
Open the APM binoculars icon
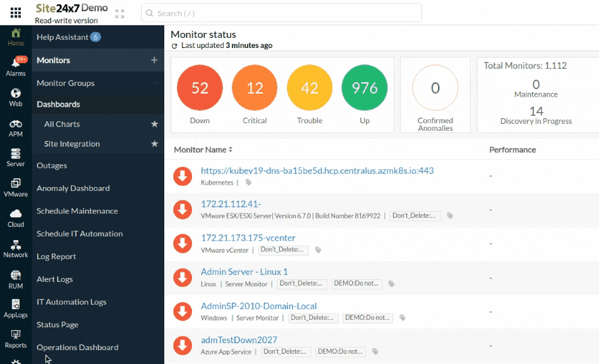point(16,128)
